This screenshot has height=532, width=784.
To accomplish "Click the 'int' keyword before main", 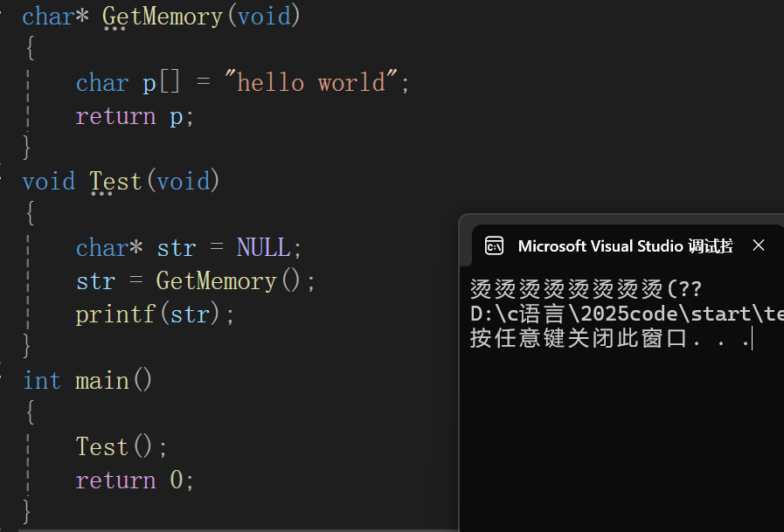I will [x=42, y=381].
